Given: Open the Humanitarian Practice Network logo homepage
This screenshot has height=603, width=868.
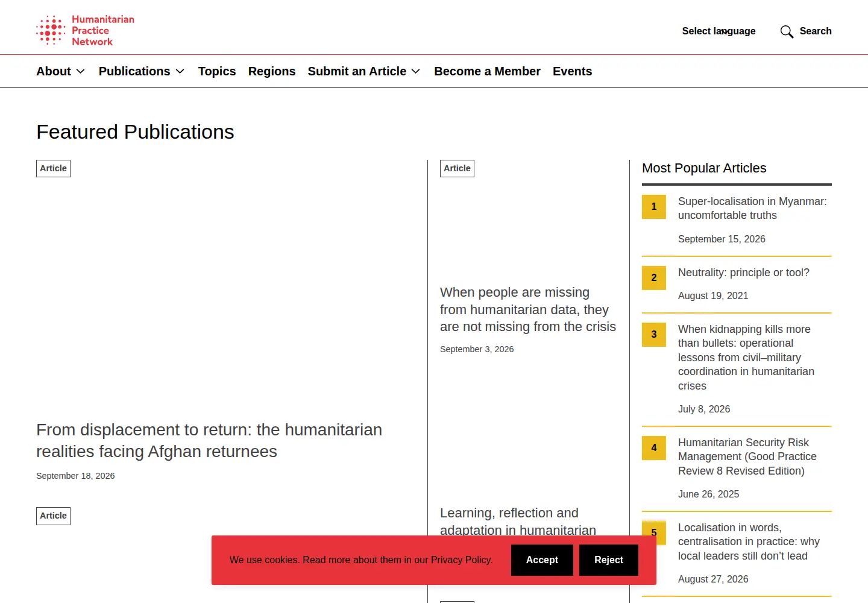Looking at the screenshot, I should (85, 30).
